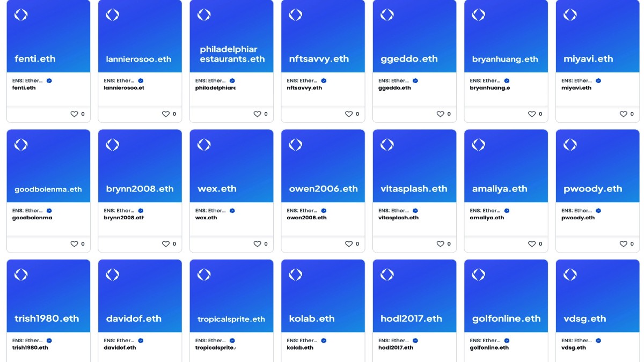Open the davidof.eth card thumbnail
Image resolution: width=644 pixels, height=362 pixels.
[140, 294]
